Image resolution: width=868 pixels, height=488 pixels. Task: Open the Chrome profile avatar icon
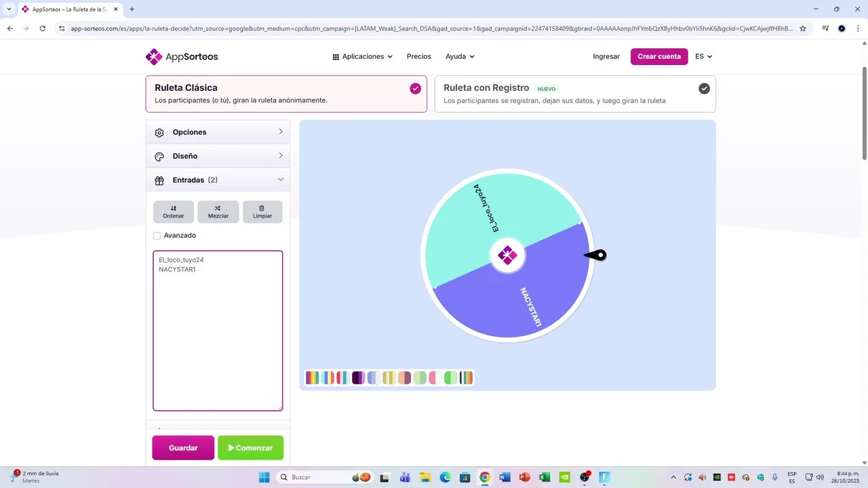842,28
